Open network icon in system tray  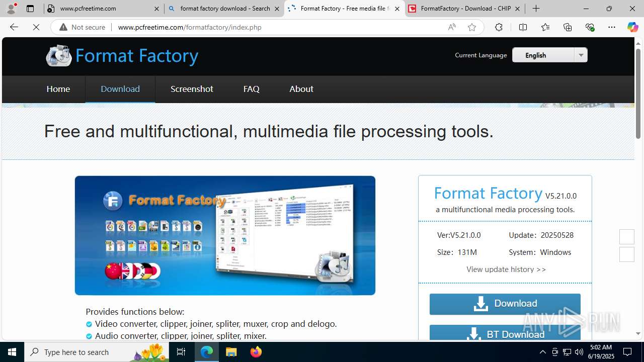(567, 352)
